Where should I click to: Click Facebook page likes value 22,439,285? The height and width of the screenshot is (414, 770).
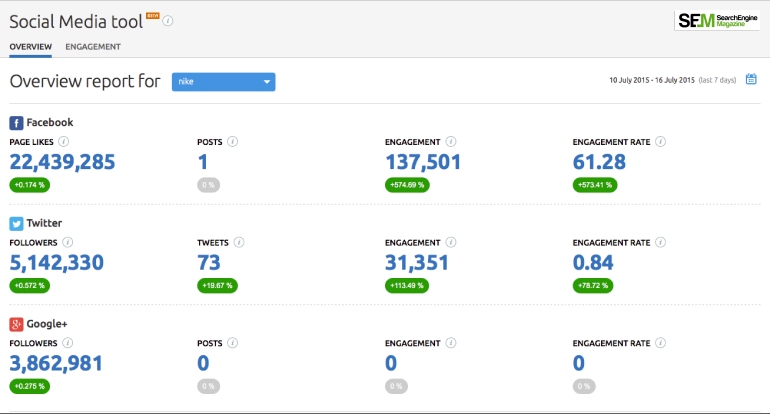[x=62, y=162]
